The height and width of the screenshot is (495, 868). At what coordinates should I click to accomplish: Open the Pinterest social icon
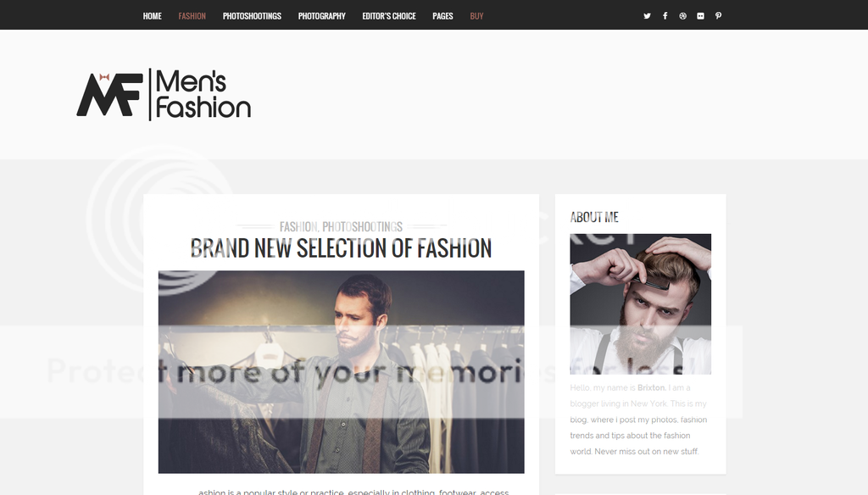[718, 16]
